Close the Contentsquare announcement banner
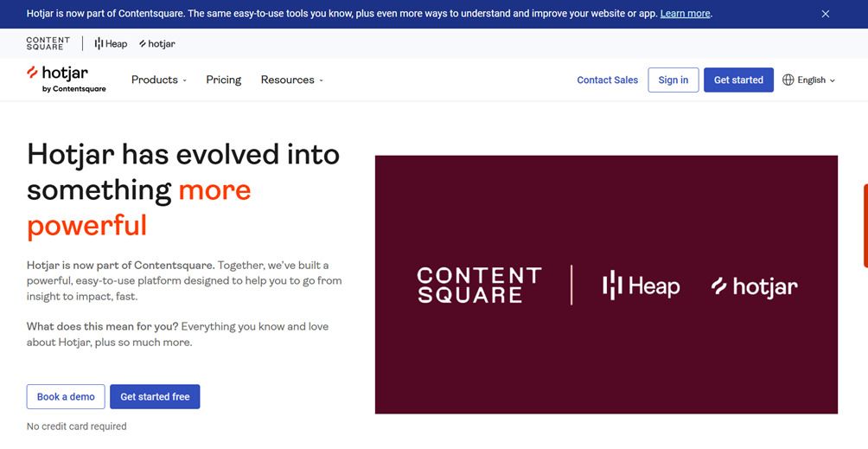 (x=825, y=14)
